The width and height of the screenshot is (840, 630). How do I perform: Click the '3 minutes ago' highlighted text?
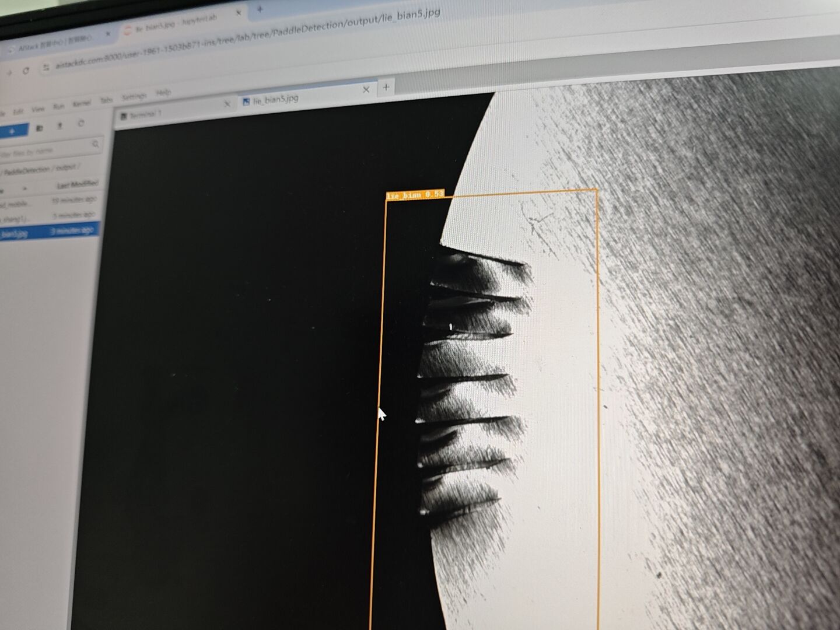click(72, 231)
